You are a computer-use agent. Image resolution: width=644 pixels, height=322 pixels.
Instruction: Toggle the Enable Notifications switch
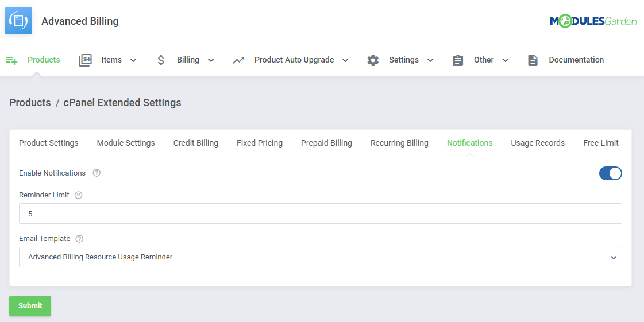coord(610,173)
